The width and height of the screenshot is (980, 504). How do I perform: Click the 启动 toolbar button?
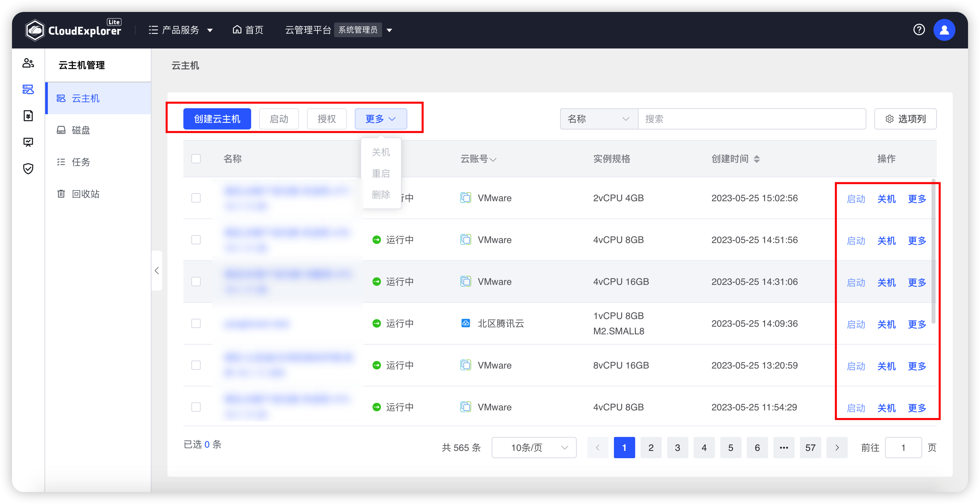coord(279,119)
